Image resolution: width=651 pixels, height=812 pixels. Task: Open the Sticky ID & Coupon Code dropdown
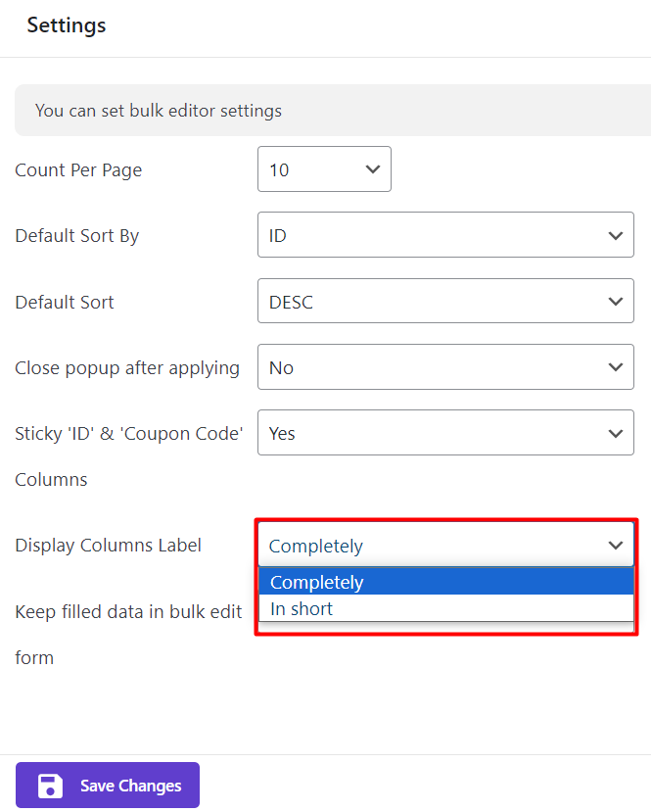(x=445, y=433)
